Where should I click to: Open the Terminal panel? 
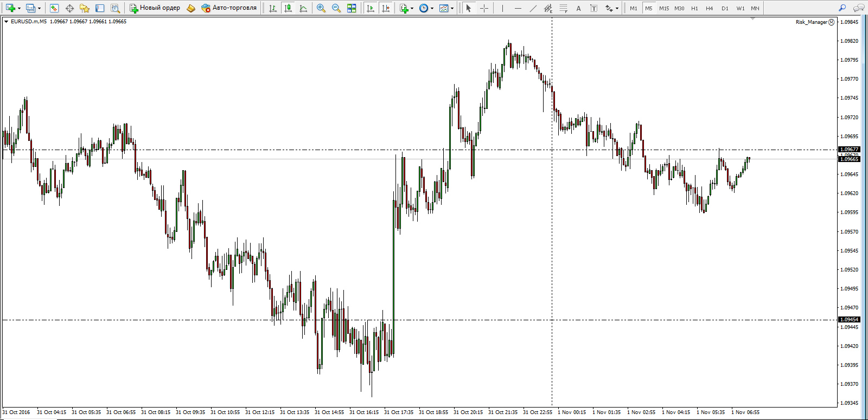(100, 8)
